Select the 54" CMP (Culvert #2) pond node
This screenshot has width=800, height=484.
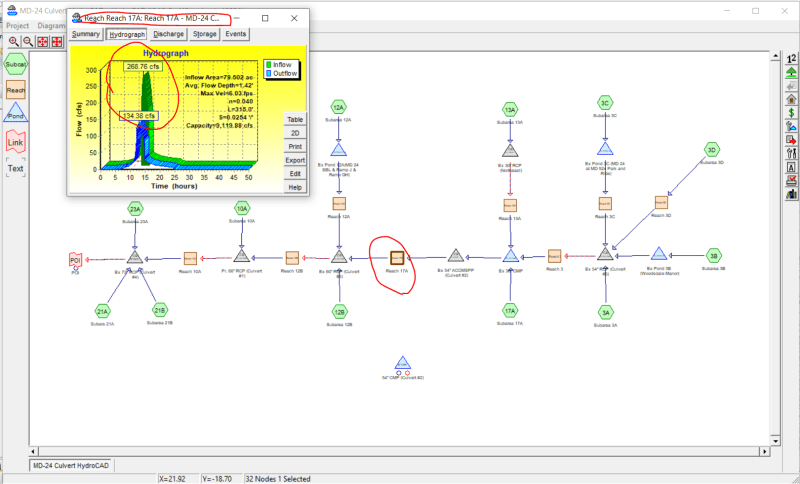pos(403,363)
